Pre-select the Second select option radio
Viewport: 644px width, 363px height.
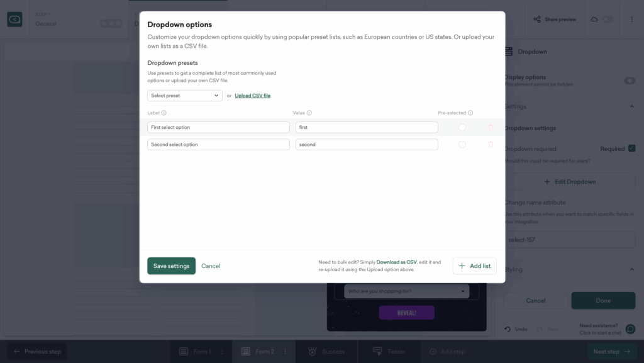(462, 145)
